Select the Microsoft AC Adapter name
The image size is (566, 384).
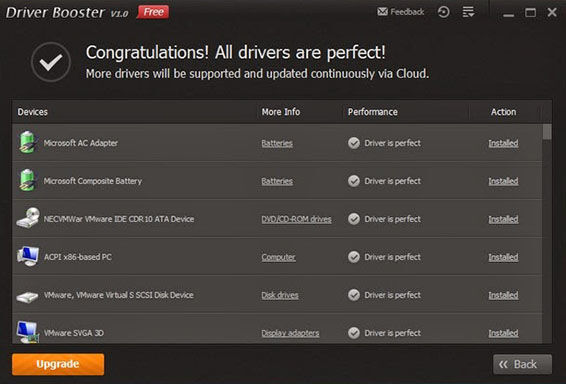coord(80,143)
